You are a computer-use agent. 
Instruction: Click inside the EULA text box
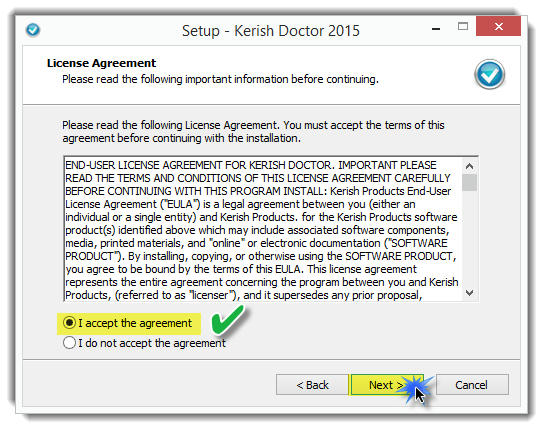click(263, 230)
